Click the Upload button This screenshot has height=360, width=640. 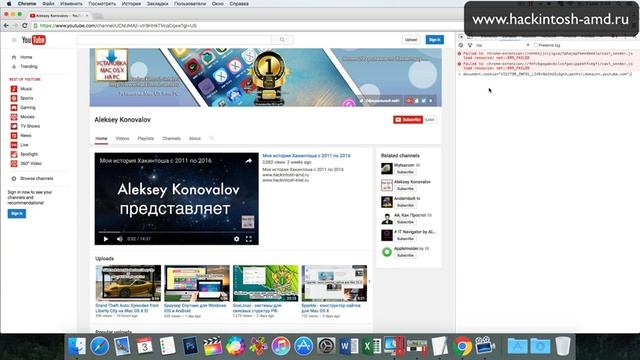[x=411, y=40]
